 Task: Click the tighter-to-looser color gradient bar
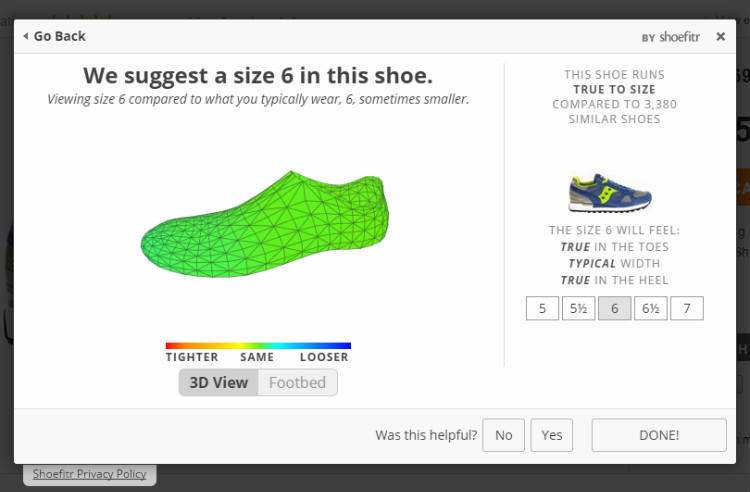click(258, 346)
